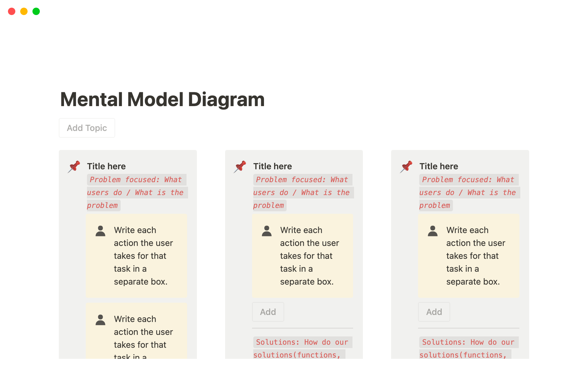The width and height of the screenshot is (588, 368).
Task: Click the person icon in the right column callout
Action: [433, 231]
